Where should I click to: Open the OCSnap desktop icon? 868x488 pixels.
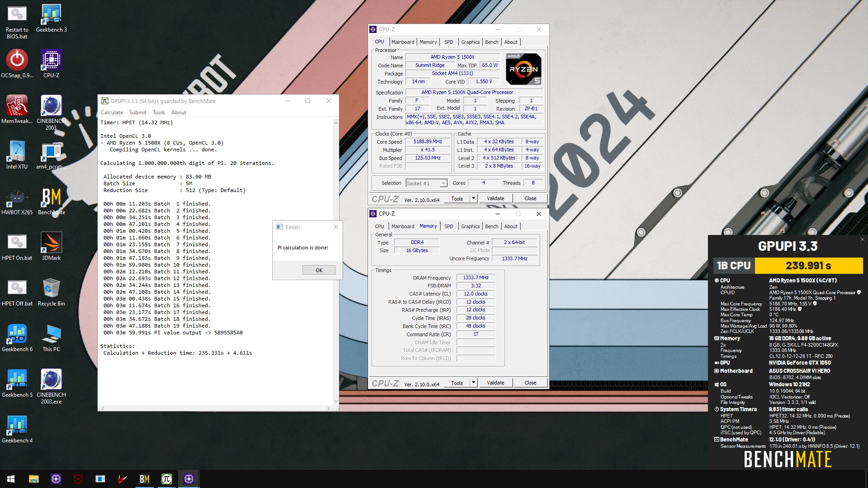coord(17,64)
